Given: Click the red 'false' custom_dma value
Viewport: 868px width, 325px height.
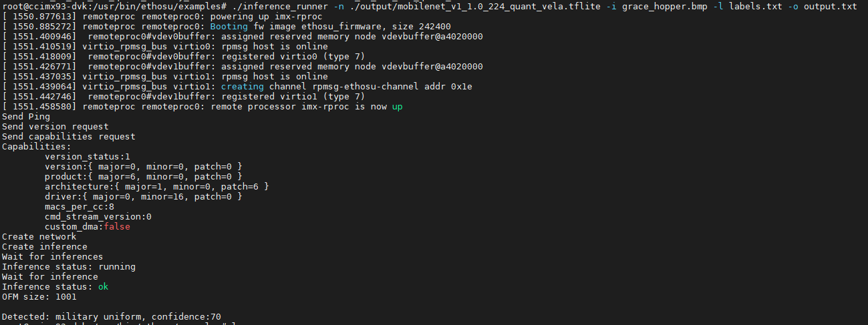Looking at the screenshot, I should (117, 226).
